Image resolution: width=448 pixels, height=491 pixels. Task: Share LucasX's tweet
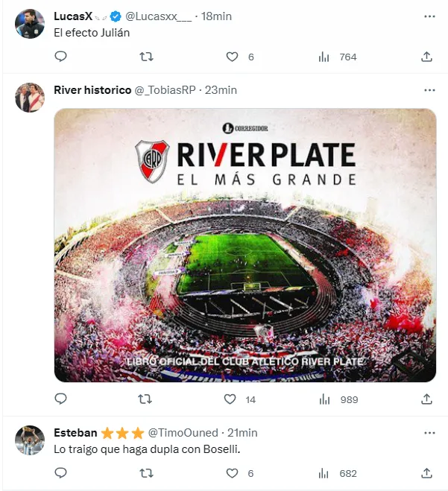(x=427, y=57)
